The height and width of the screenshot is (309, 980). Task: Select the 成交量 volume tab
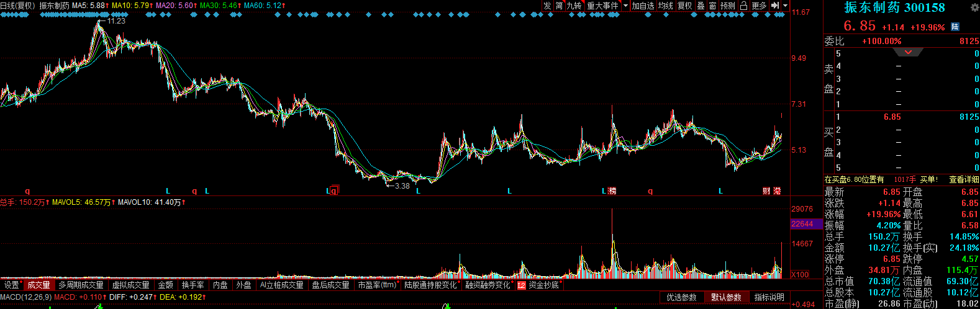[39, 285]
